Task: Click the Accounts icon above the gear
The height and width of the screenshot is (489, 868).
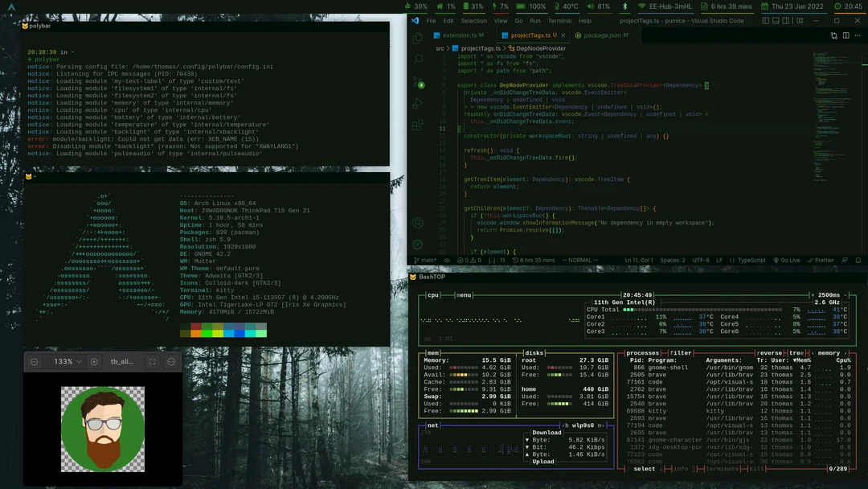Action: coord(417,223)
